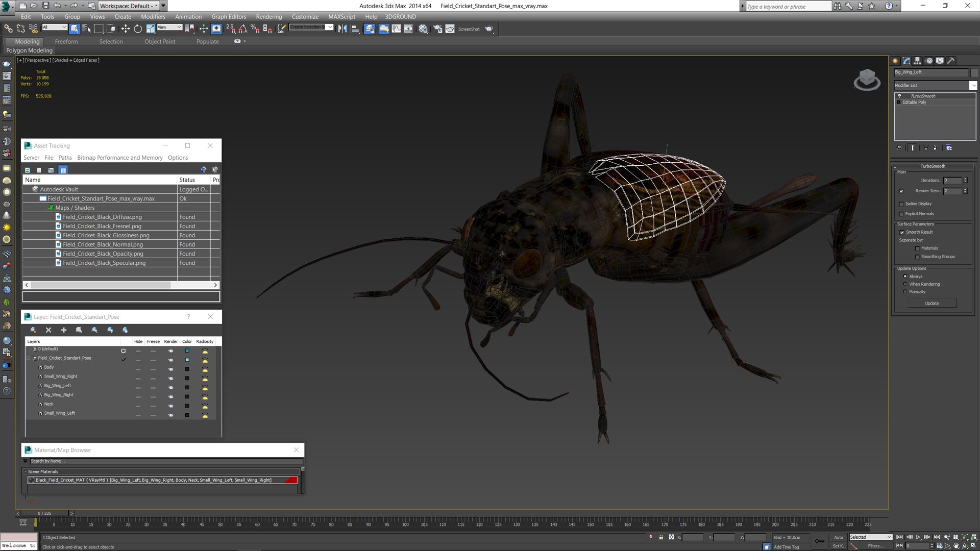980x551 pixels.
Task: Toggle the Render Iters checkbox
Action: tap(901, 191)
